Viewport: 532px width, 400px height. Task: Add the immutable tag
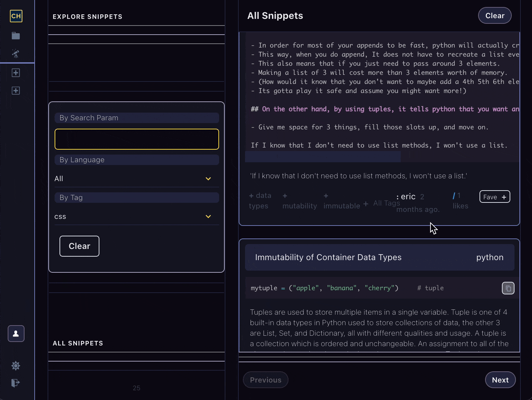[x=342, y=201]
